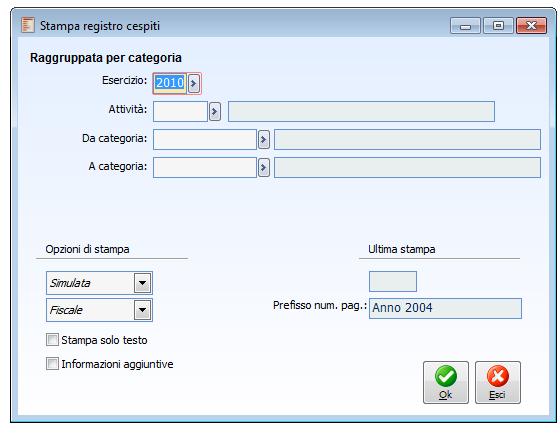Open lookup arrow beside Attività field
The width and height of the screenshot is (560, 426).
pos(215,111)
